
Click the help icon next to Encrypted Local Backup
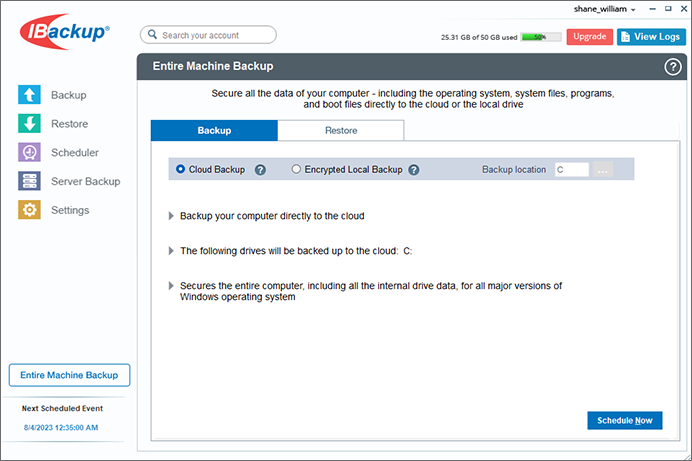coord(414,170)
